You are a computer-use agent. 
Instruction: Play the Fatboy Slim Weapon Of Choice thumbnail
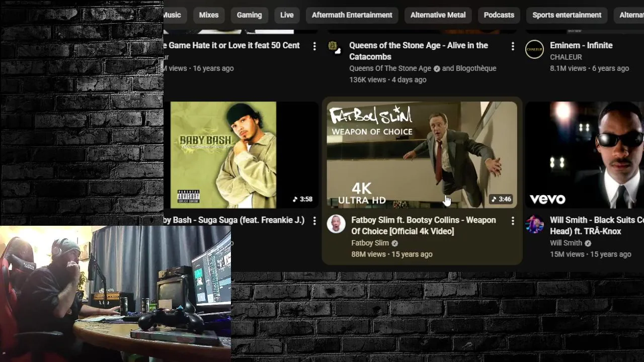422,155
